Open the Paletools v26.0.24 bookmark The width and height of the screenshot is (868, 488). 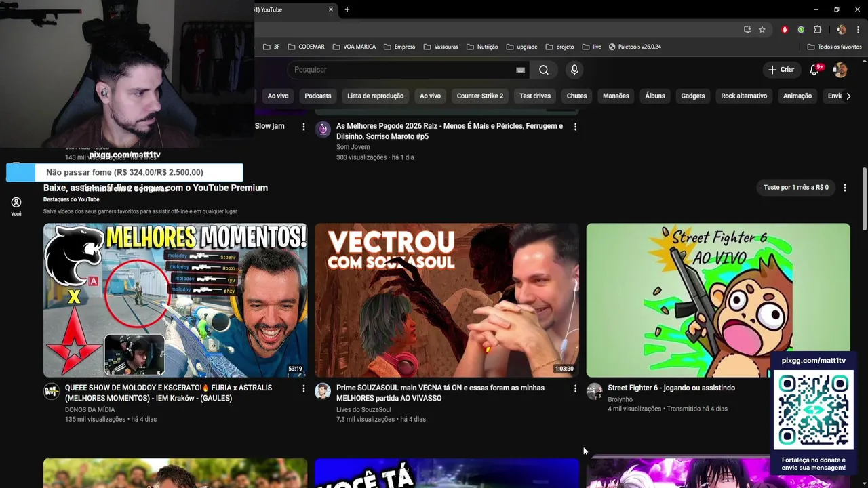(x=635, y=47)
